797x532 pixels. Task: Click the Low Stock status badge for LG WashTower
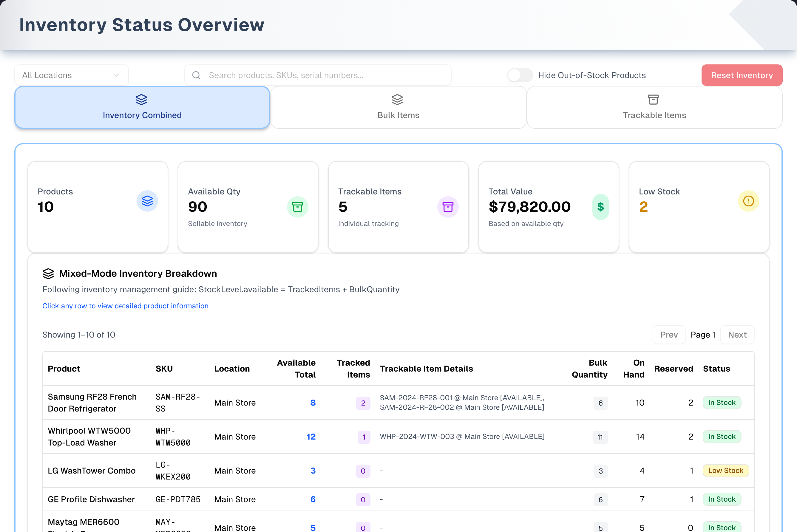pos(726,471)
